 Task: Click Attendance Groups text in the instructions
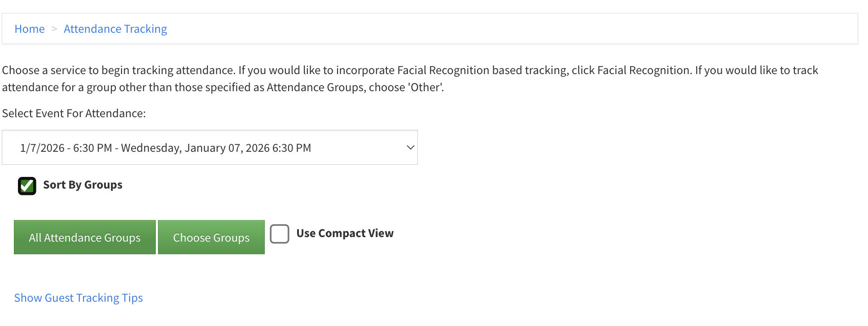[315, 87]
